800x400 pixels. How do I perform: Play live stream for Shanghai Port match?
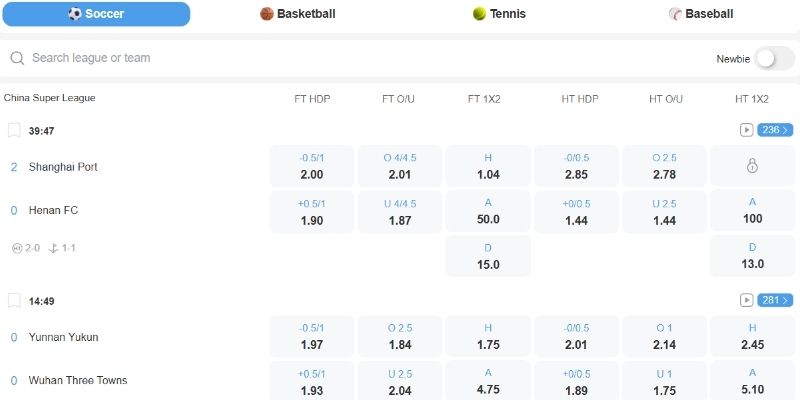(x=746, y=131)
